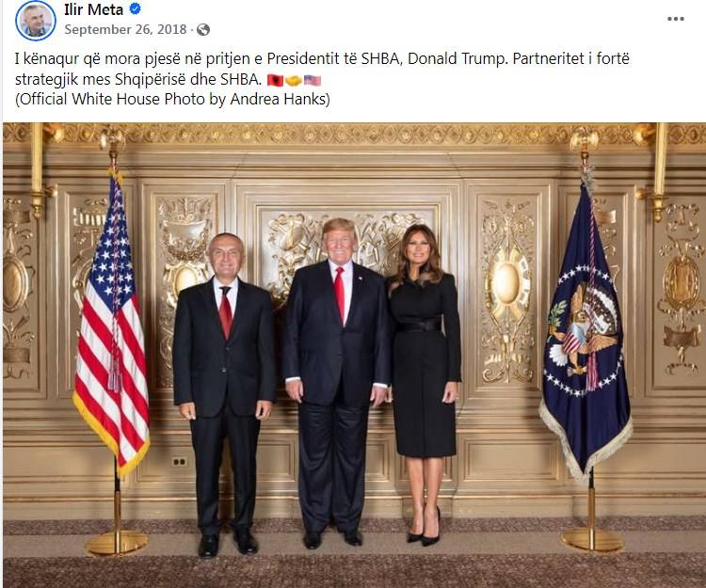The height and width of the screenshot is (588, 706).
Task: Click the Official White House Photo caption line
Action: 172,99
